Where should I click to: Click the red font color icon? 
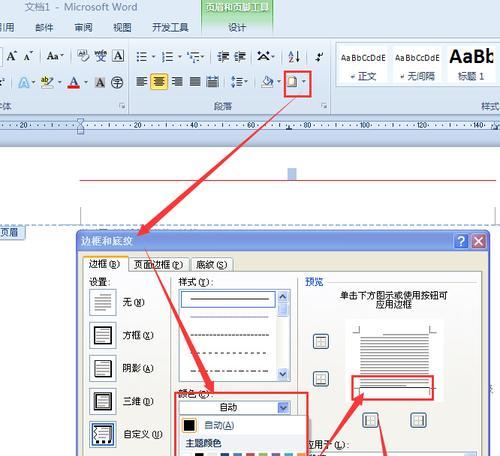pos(74,82)
